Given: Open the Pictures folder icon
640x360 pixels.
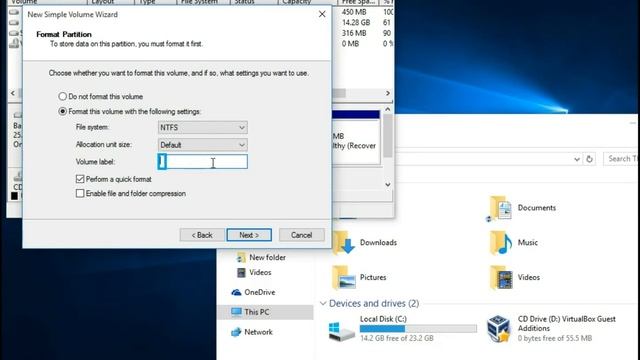Looking at the screenshot, I should [343, 278].
